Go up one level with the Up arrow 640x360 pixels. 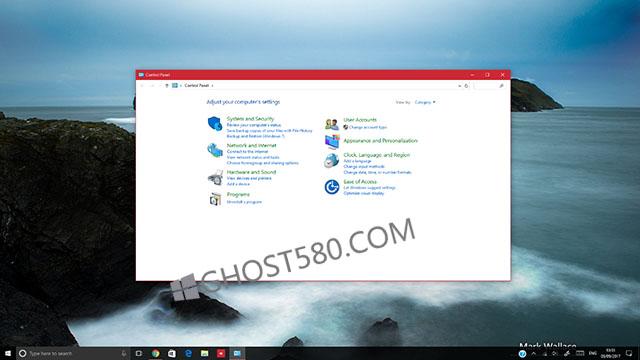coord(167,86)
